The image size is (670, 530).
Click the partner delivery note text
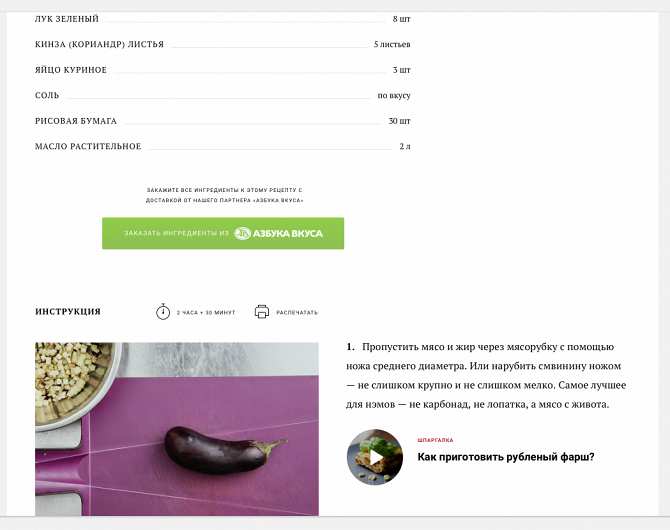pos(224,195)
